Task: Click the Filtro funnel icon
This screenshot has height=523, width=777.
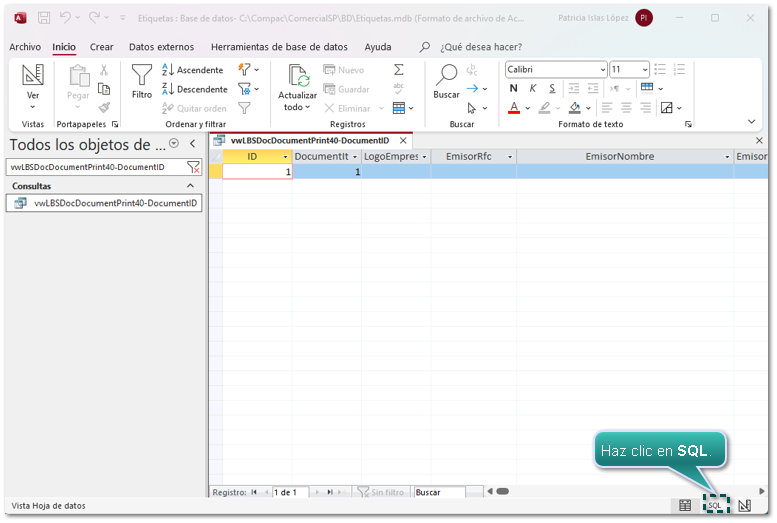Action: coord(142,76)
